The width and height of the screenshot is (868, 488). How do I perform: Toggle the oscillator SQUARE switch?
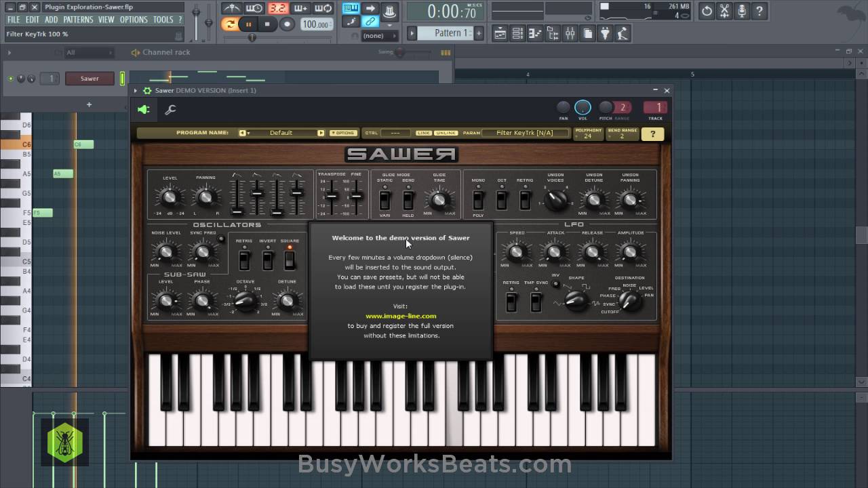click(290, 259)
